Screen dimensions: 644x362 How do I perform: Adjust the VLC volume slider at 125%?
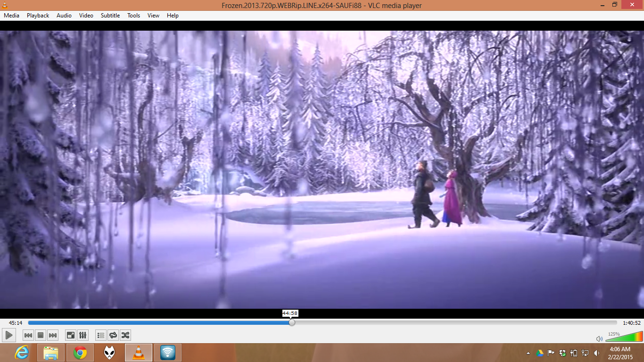pos(624,336)
